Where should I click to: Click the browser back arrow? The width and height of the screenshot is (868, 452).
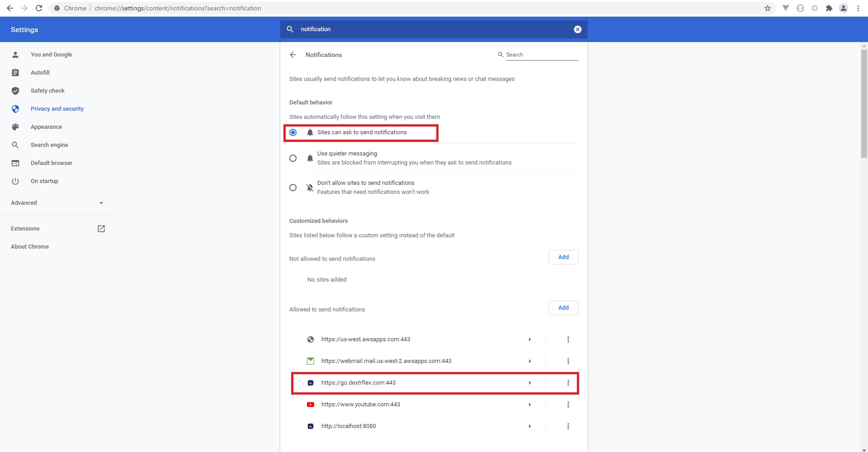click(9, 8)
